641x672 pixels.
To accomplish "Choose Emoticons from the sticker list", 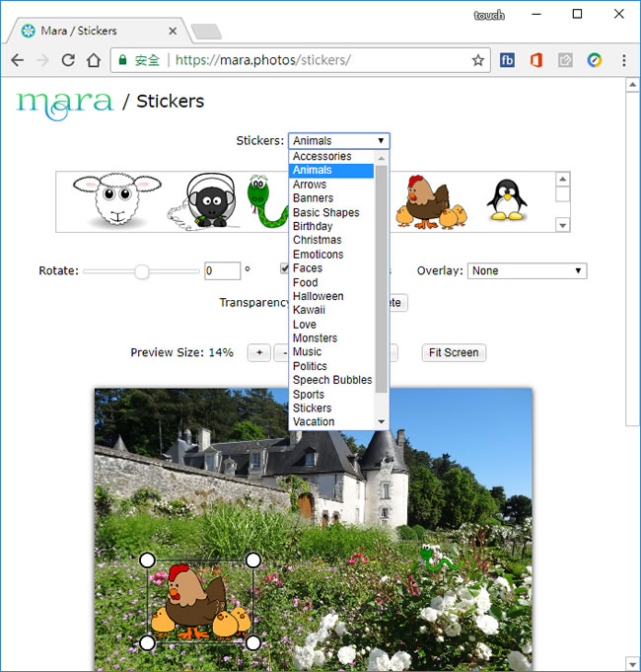I will (x=332, y=255).
